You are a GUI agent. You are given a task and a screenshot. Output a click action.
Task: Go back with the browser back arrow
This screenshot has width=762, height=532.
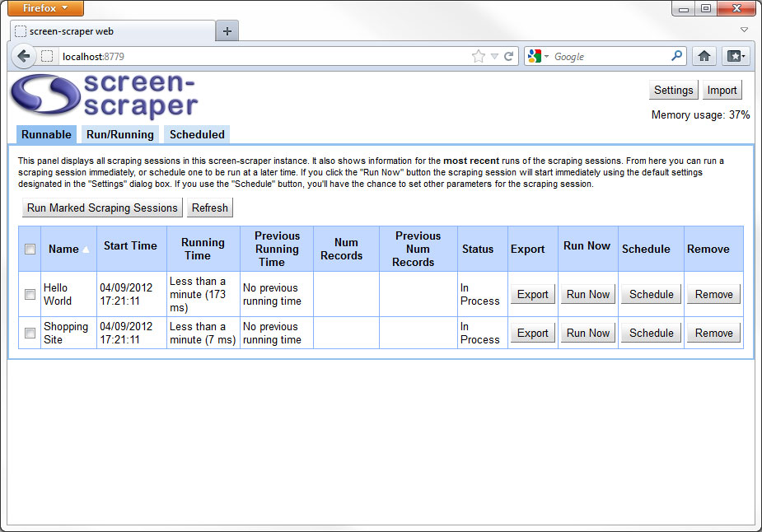click(23, 56)
